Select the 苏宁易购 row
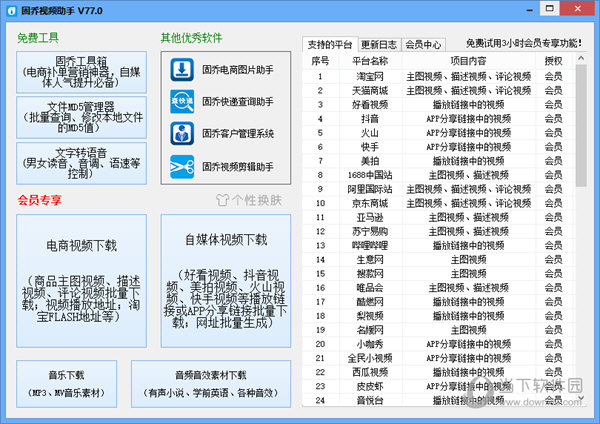Screen dimensions: 600x424 439,231
